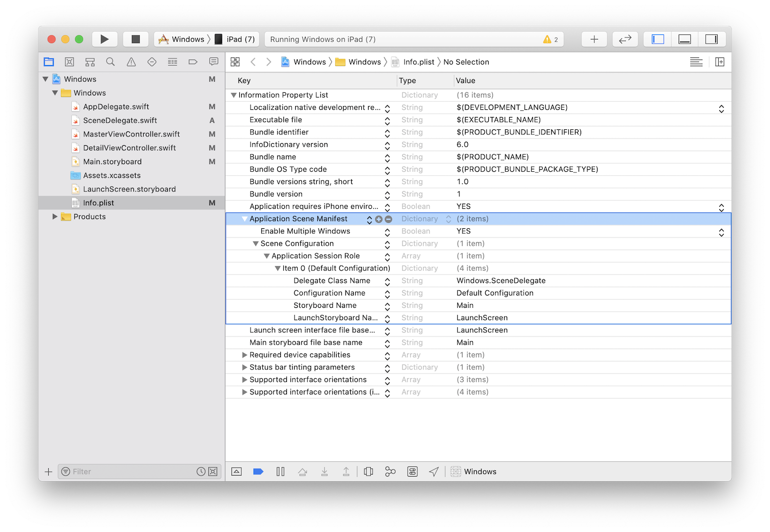Image resolution: width=770 pixels, height=532 pixels.
Task: Click the Run (play) button
Action: pos(105,39)
